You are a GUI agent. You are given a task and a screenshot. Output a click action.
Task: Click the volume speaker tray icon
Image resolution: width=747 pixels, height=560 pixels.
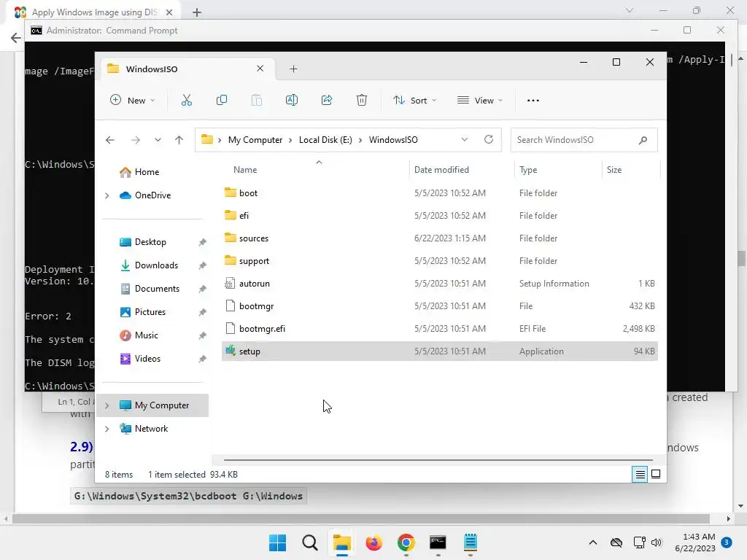657,542
